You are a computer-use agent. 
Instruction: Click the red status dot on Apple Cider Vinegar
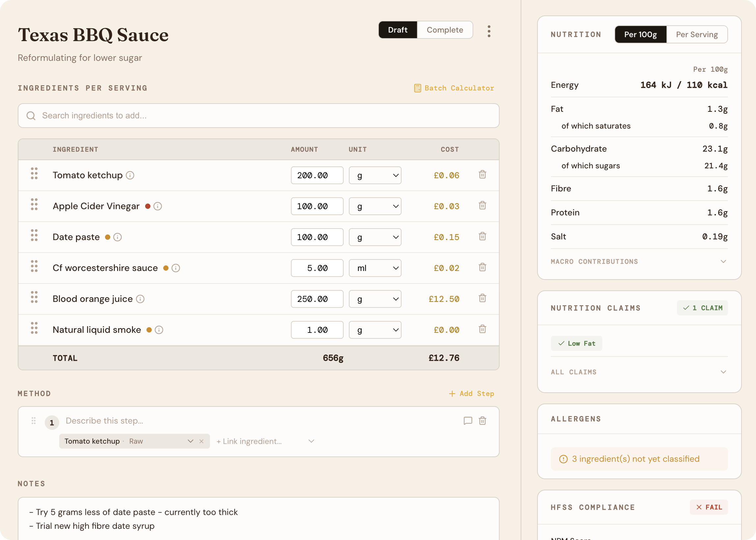pyautogui.click(x=148, y=206)
